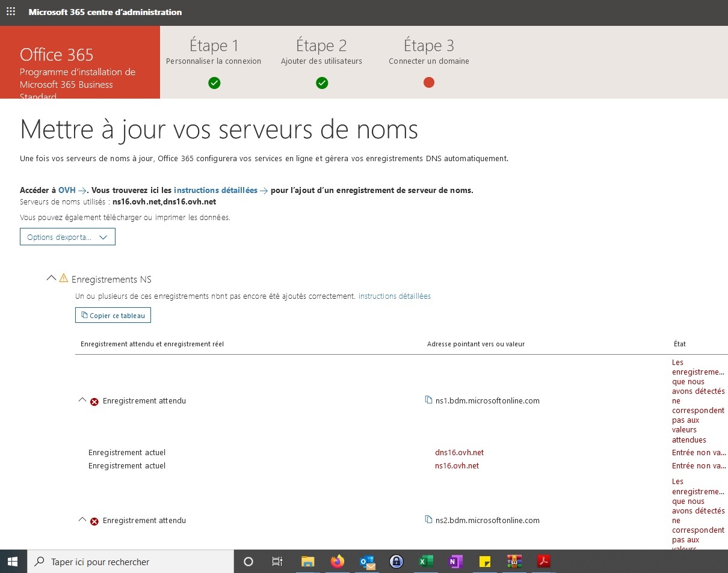This screenshot has height=573, width=728.
Task: Open the OVH link
Action: (67, 190)
